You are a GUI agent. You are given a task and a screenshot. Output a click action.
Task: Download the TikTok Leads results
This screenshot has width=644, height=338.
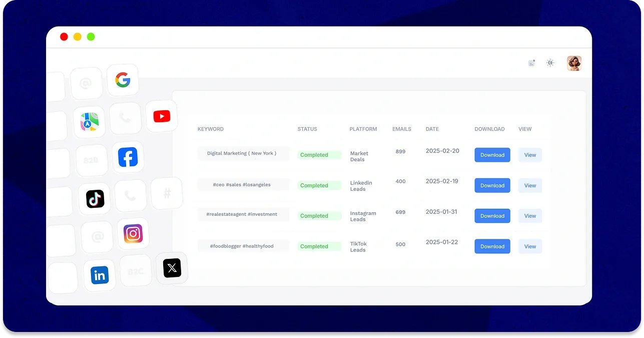[492, 246]
